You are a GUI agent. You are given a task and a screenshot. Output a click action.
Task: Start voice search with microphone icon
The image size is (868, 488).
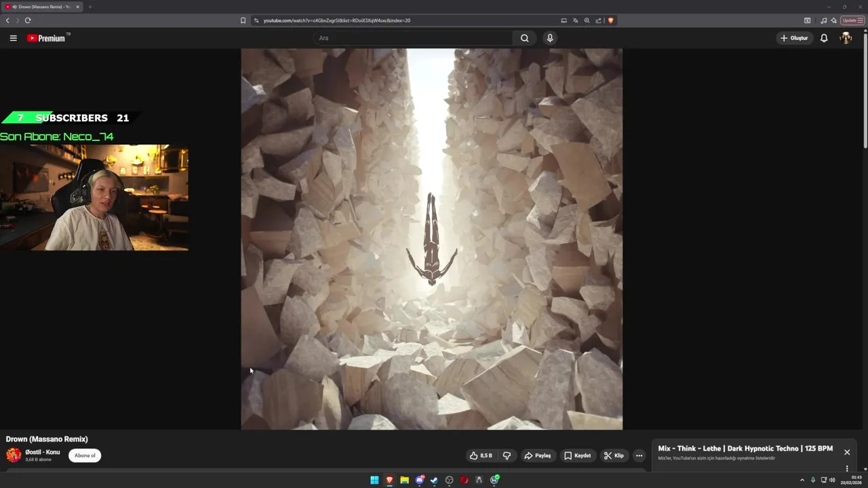[x=550, y=38]
